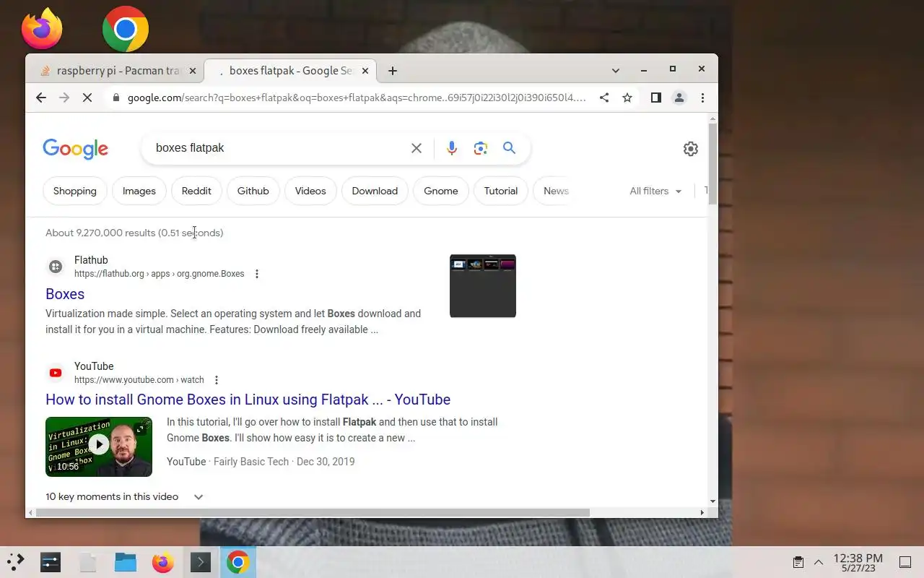Open the Chrome profile avatar
This screenshot has height=578, width=924.
pyautogui.click(x=679, y=98)
